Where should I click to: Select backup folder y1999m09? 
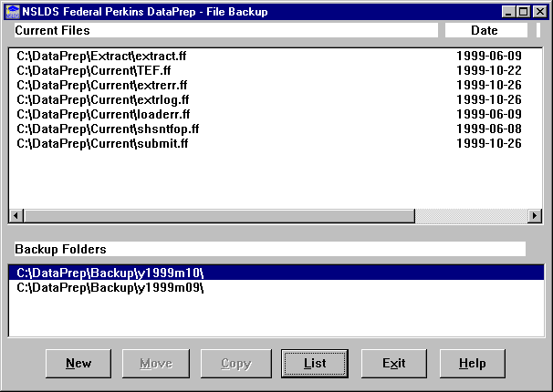[276, 288]
